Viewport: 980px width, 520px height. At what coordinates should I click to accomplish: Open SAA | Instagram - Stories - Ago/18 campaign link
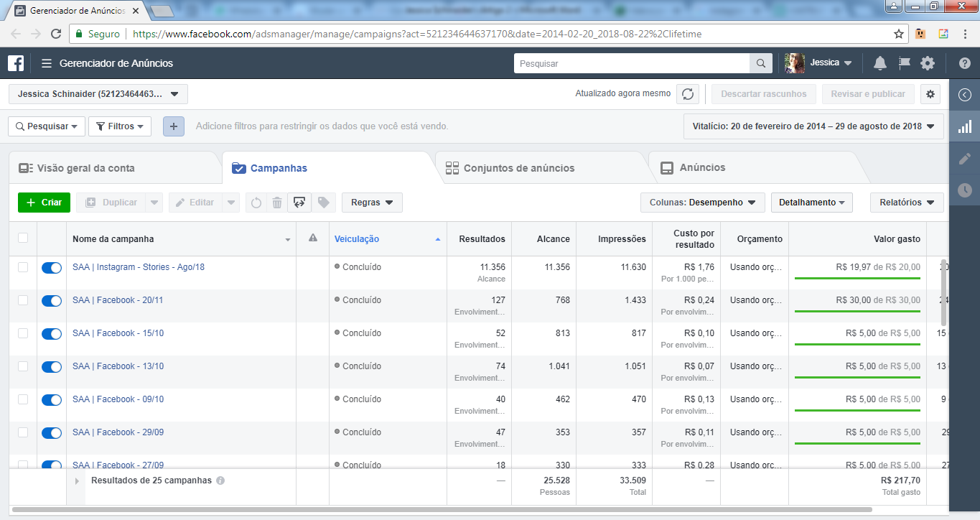pyautogui.click(x=139, y=267)
